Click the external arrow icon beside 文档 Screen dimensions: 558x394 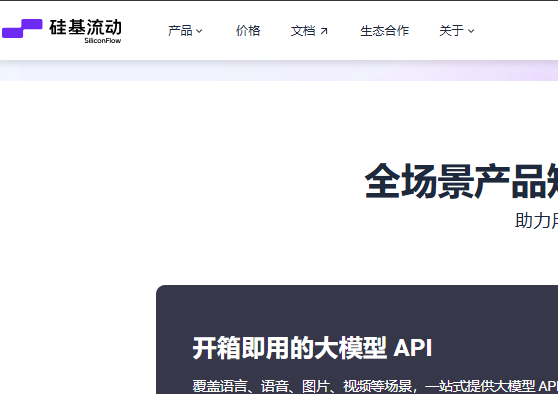(x=323, y=31)
